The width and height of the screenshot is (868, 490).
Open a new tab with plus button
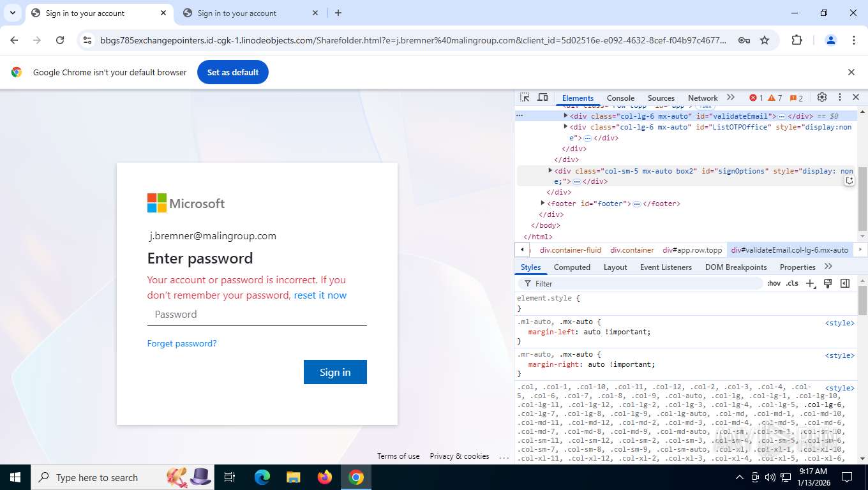click(x=338, y=13)
